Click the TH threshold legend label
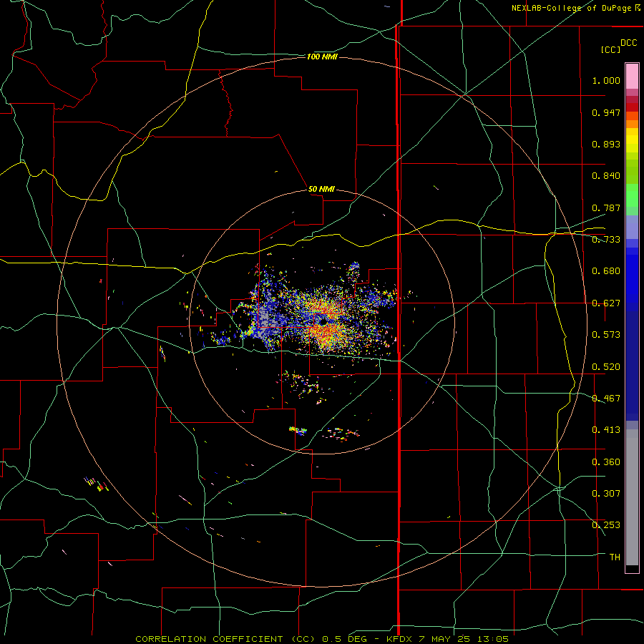644x644 pixels. coord(615,557)
